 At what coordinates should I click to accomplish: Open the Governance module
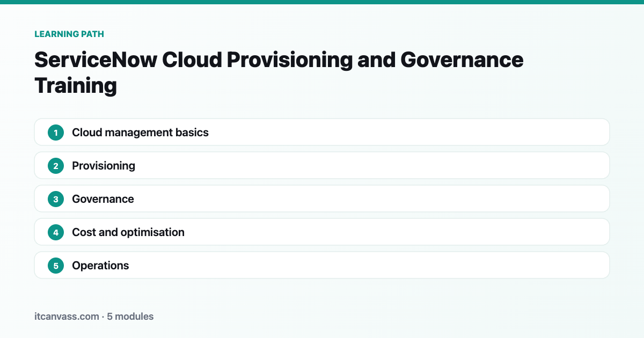322,199
